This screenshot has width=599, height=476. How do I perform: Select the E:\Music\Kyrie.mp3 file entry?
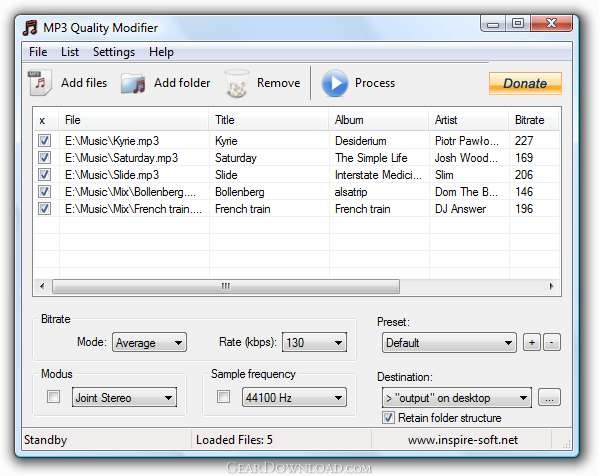[x=112, y=141]
